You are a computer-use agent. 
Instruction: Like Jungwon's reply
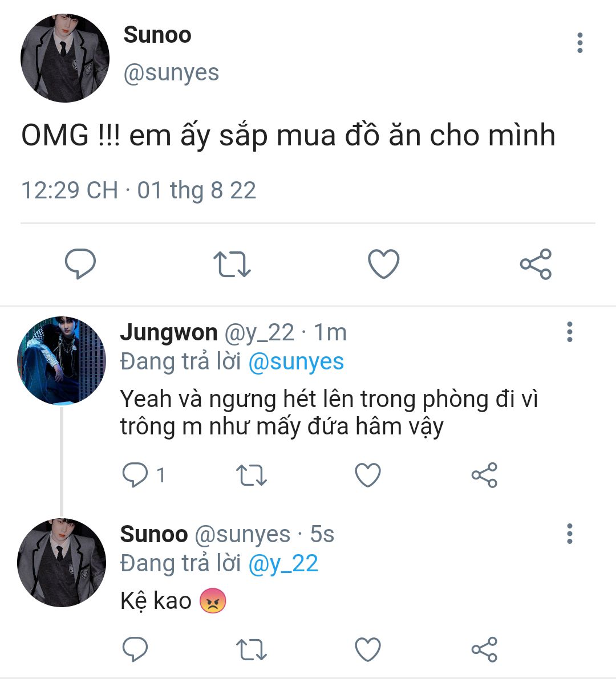point(368,474)
